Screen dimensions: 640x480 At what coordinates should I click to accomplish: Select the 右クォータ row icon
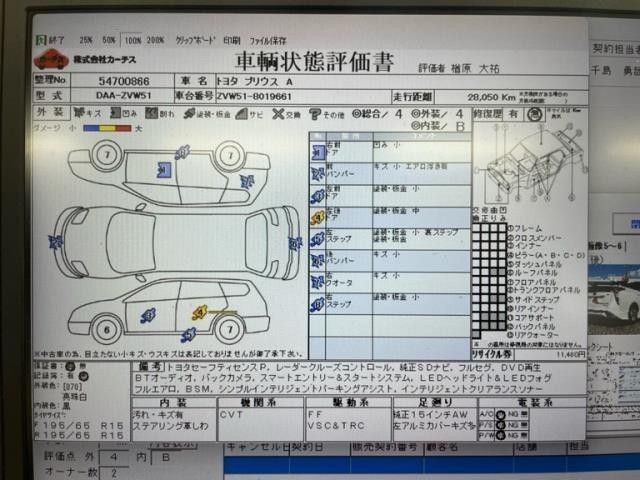pos(318,282)
